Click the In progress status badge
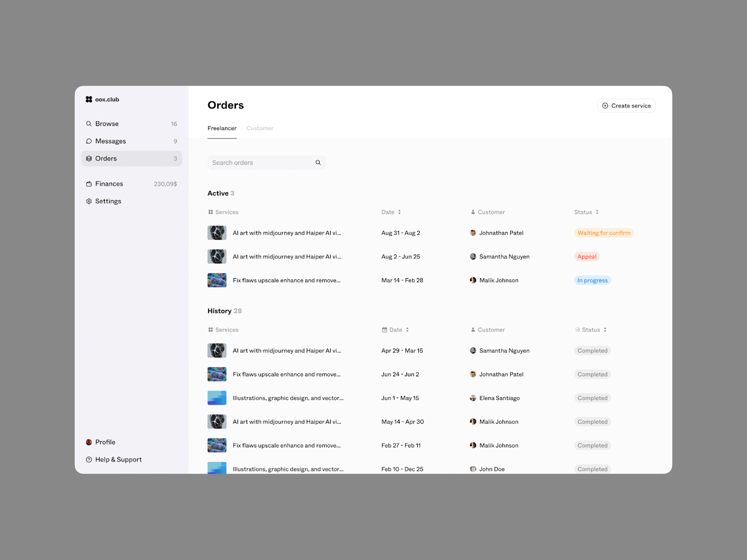 click(592, 281)
